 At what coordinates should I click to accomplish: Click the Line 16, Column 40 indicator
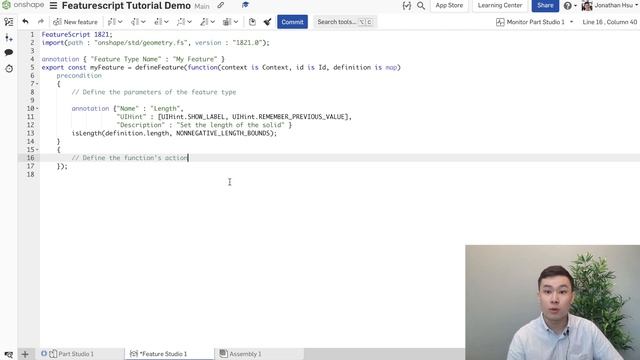[x=609, y=22]
